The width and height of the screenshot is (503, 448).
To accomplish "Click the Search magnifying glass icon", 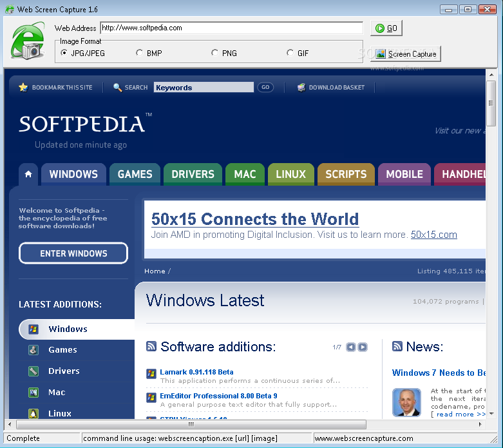I will (117, 88).
